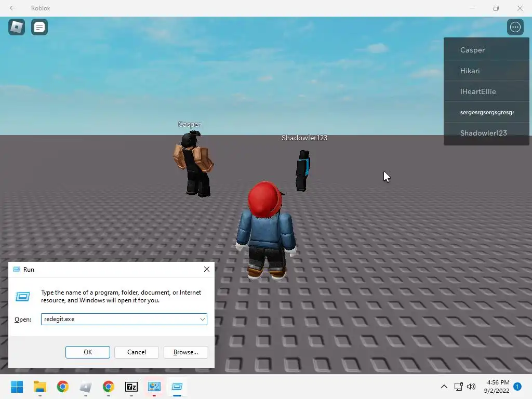The image size is (532, 399).
Task: Open the Roblox menu logo icon
Action: [x=17, y=27]
